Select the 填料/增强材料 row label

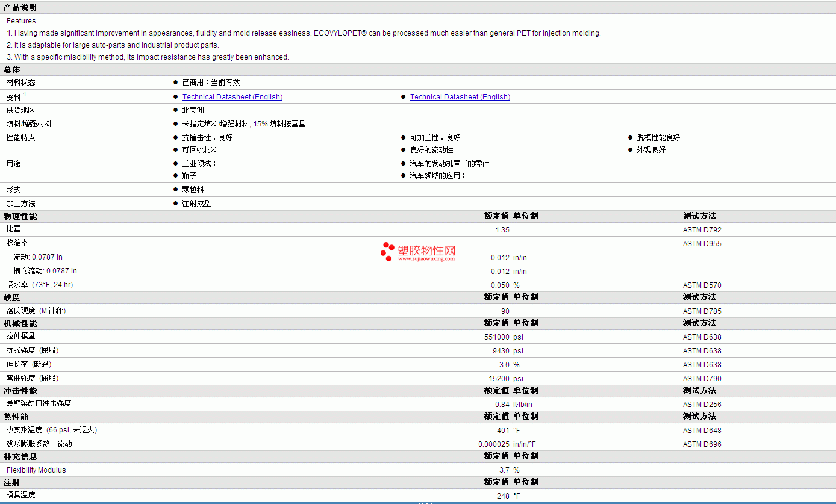click(x=29, y=124)
